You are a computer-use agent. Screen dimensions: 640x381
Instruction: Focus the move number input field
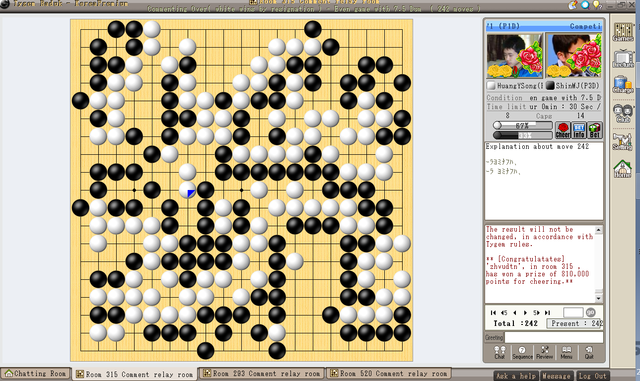coord(573,312)
